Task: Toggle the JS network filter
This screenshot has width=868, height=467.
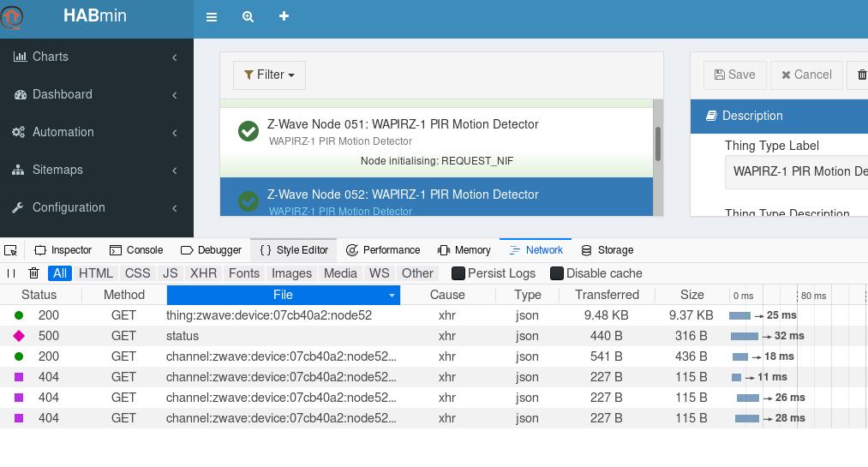Action: tap(170, 273)
